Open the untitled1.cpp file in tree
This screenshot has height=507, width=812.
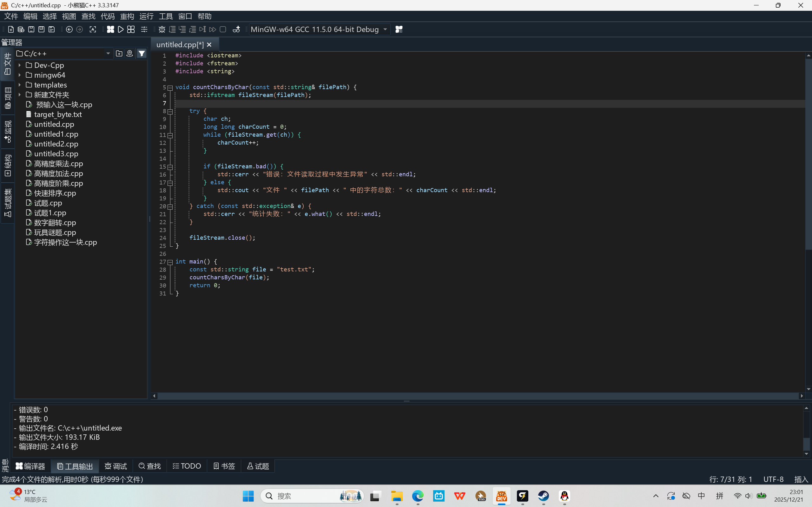tap(56, 134)
